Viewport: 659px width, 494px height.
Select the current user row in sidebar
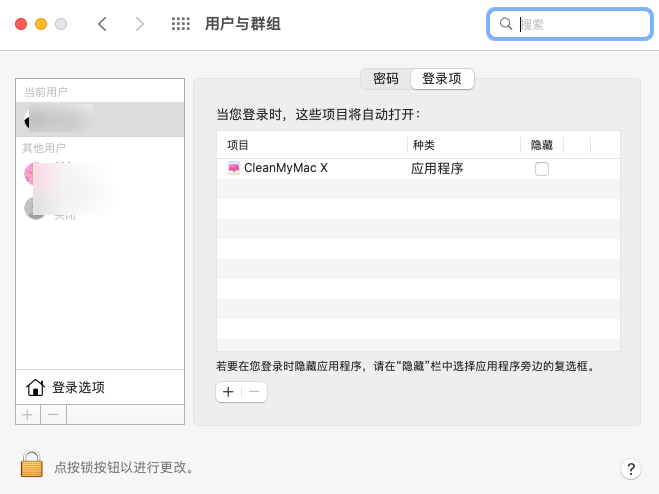(x=100, y=119)
